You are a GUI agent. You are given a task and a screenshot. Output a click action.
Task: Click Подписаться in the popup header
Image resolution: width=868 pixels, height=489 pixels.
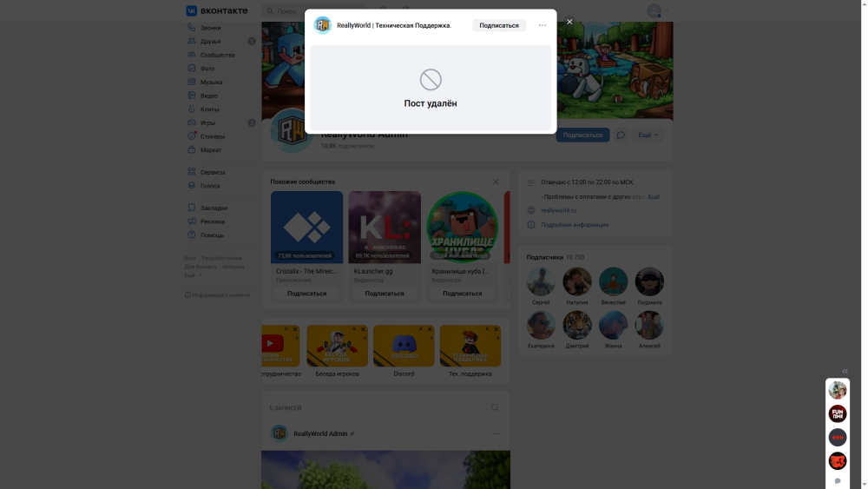(499, 25)
